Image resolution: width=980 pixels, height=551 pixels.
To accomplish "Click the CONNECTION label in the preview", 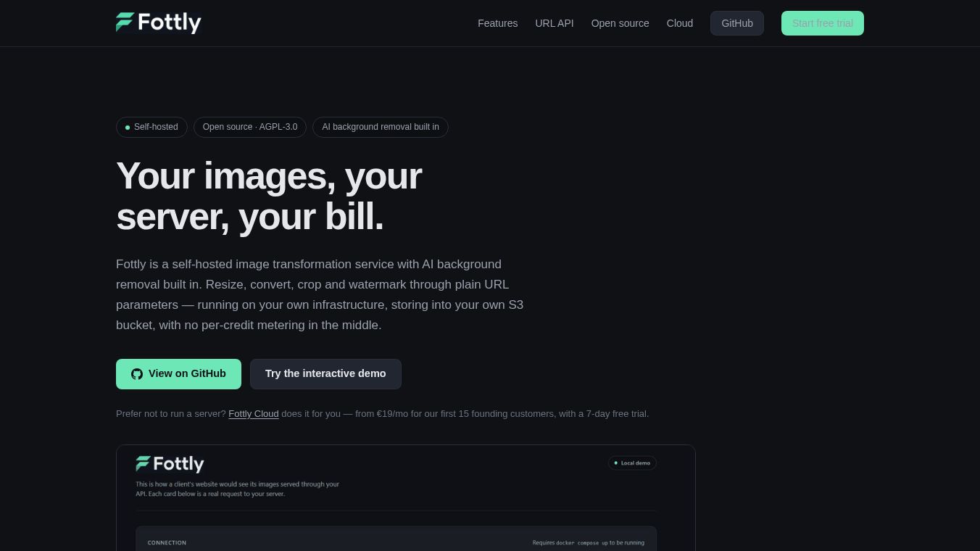I will (x=167, y=542).
